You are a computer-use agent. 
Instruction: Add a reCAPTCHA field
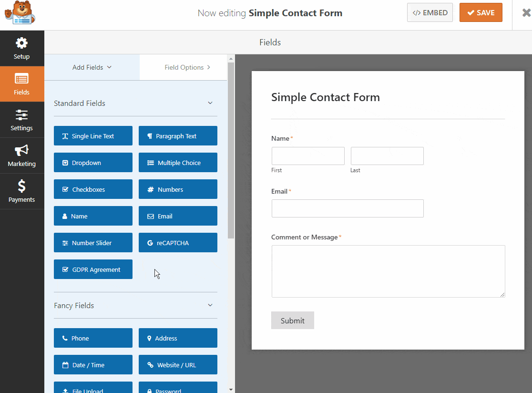(178, 243)
